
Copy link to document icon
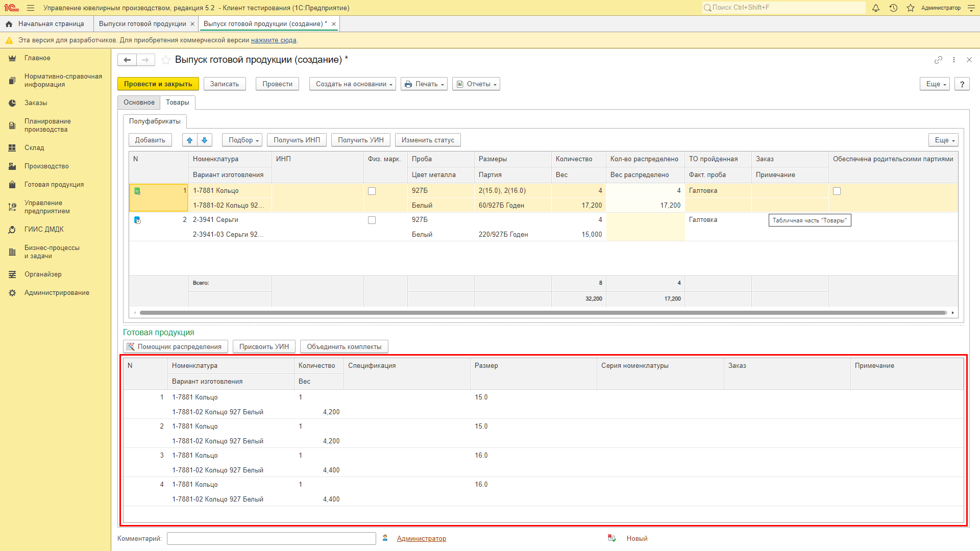tap(938, 60)
